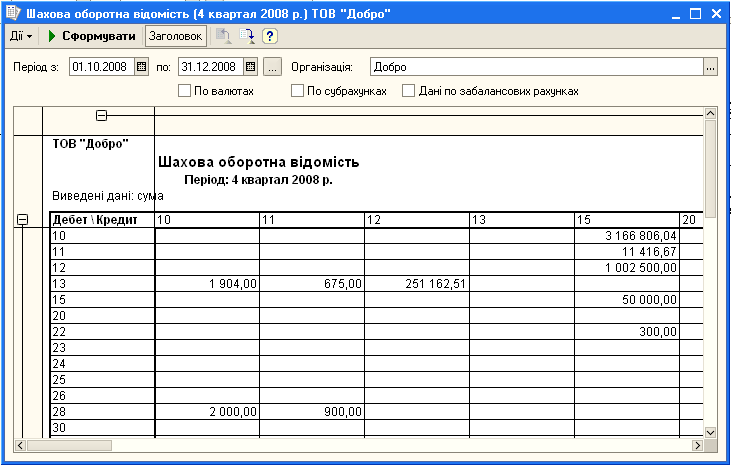Select the cell with 675,00
Screen dimensions: 731x465
[312, 284]
